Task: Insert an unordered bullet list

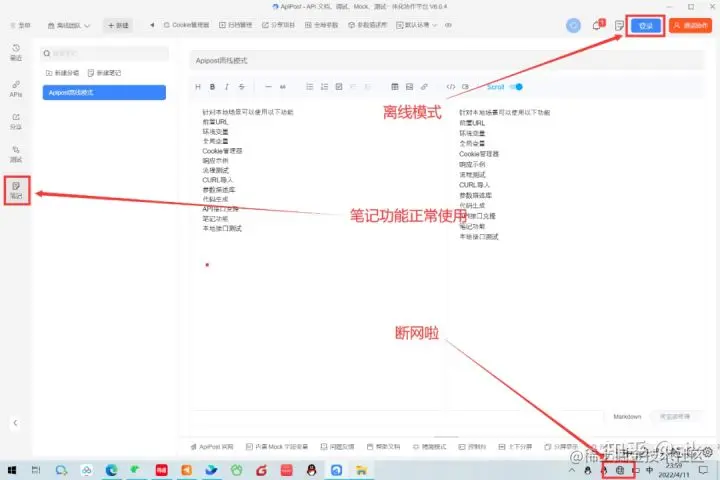Action: [309, 87]
